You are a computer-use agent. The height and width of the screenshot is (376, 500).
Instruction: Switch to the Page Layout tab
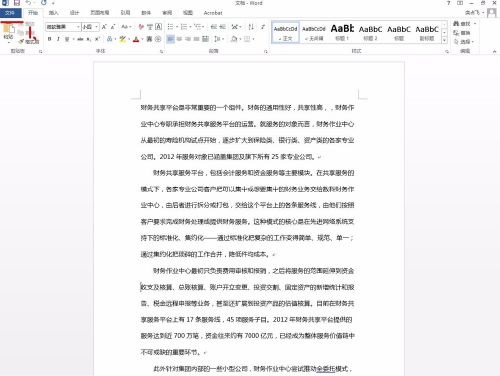[x=100, y=13]
